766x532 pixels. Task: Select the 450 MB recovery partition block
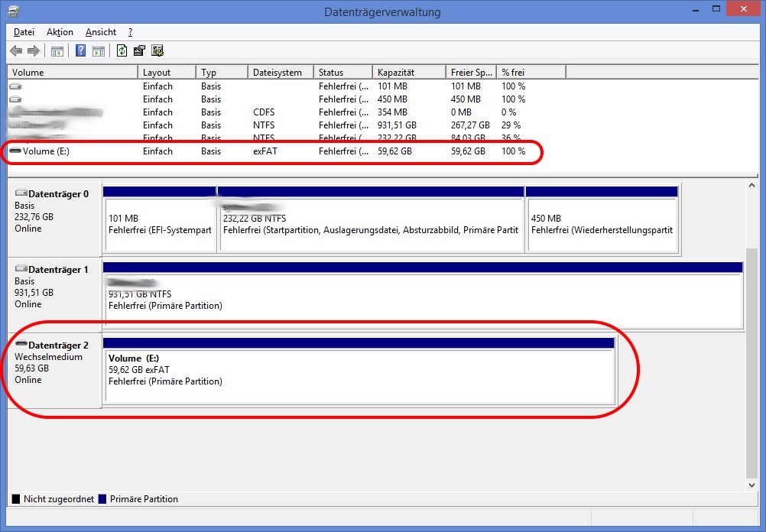coord(602,225)
